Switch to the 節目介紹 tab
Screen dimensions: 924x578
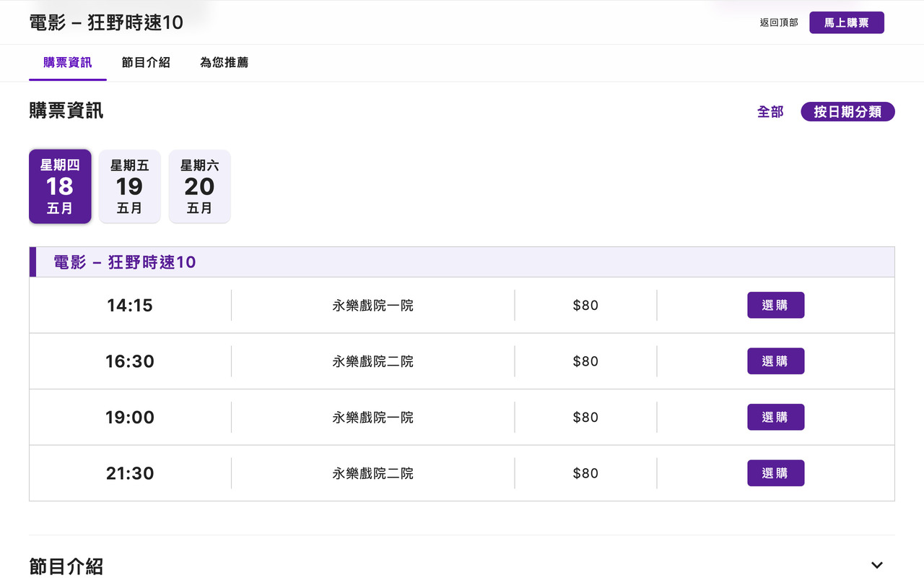[x=146, y=63]
